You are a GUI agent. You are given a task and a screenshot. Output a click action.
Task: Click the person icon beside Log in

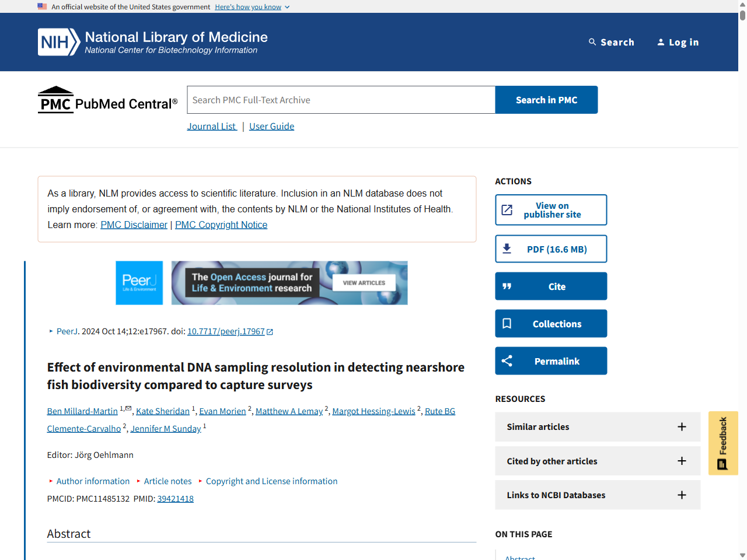pyautogui.click(x=661, y=42)
